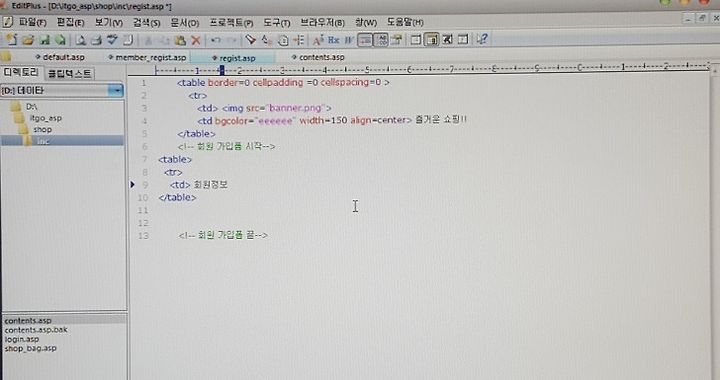
Task: Open the 파일(F) menu
Action: (x=32, y=22)
